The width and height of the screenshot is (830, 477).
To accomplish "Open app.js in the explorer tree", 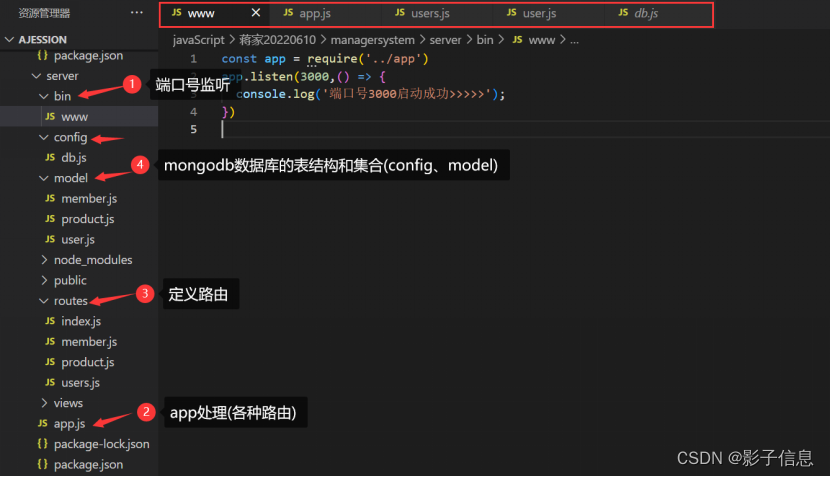I will (79, 424).
